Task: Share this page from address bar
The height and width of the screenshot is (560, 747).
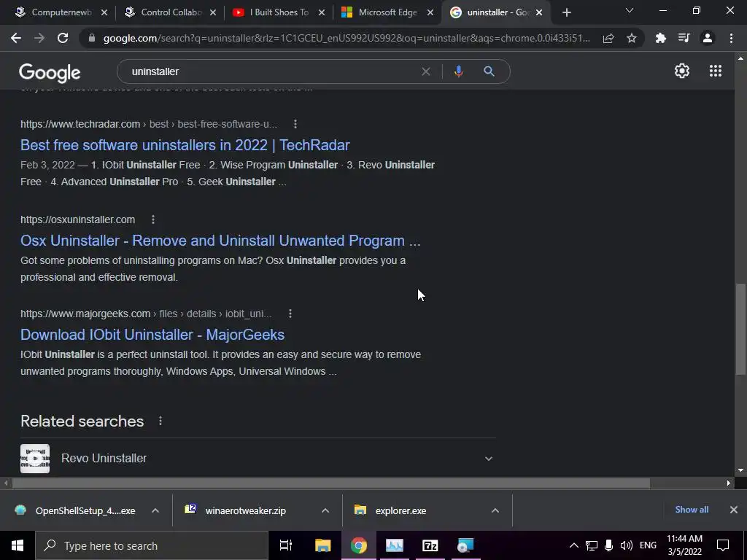Action: 608,38
